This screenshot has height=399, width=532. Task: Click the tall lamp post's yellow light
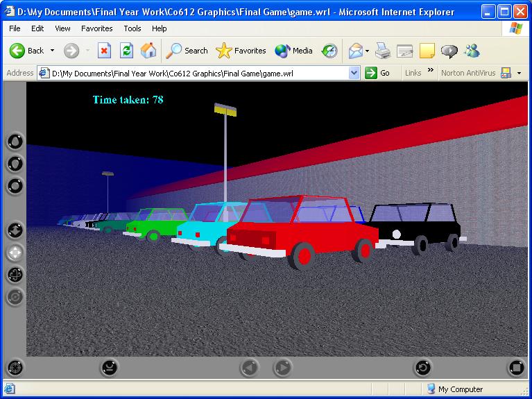pyautogui.click(x=225, y=110)
